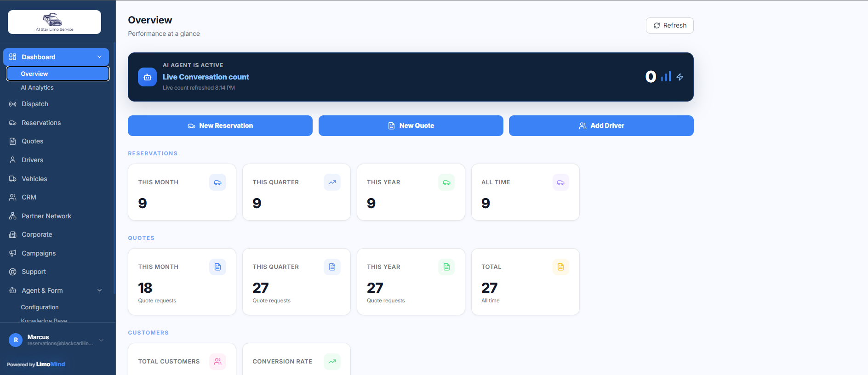Image resolution: width=868 pixels, height=375 pixels.
Task: Click the bar chart icon in banner
Action: pyautogui.click(x=666, y=76)
